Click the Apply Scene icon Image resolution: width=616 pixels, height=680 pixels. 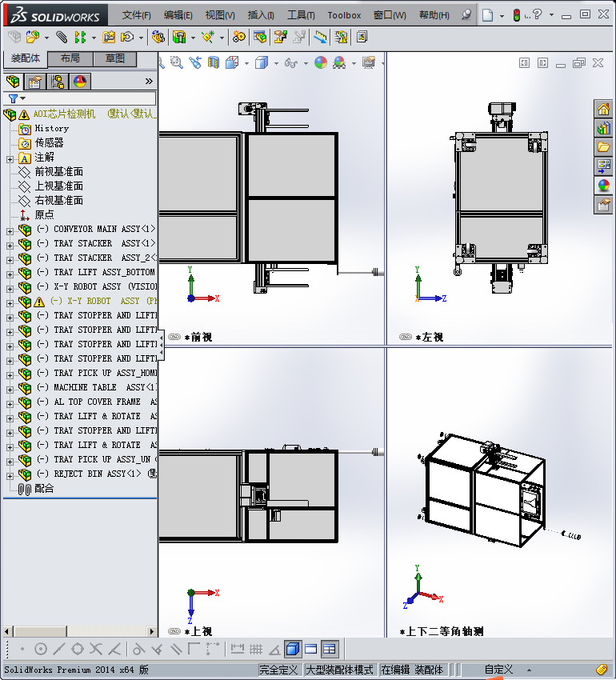click(x=339, y=63)
